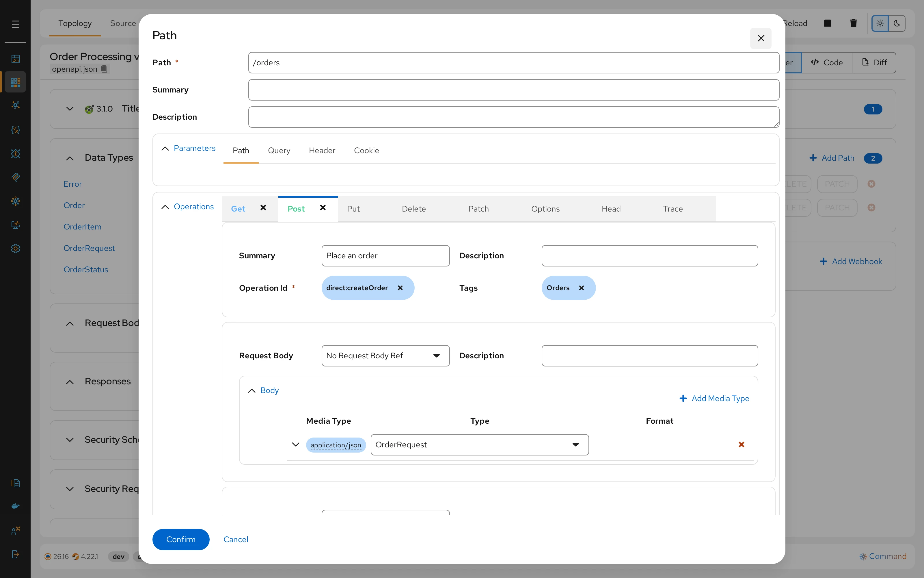
Task: Remove the Get operation tab
Action: [263, 208]
